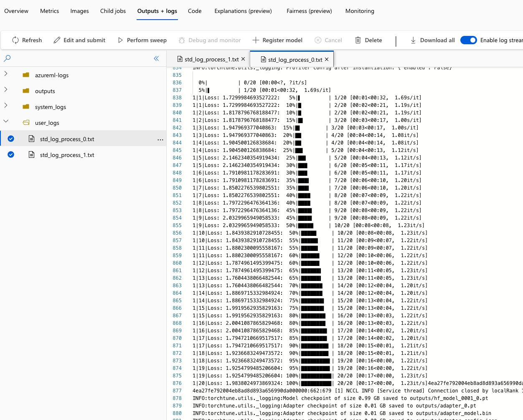Click the Edit and submit pencil icon
This screenshot has width=523, height=420.
tap(57, 40)
